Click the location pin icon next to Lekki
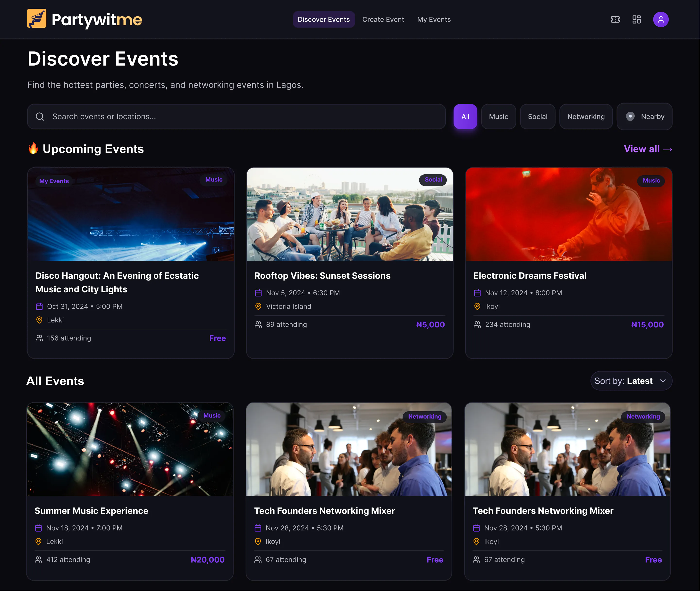 pos(39,320)
